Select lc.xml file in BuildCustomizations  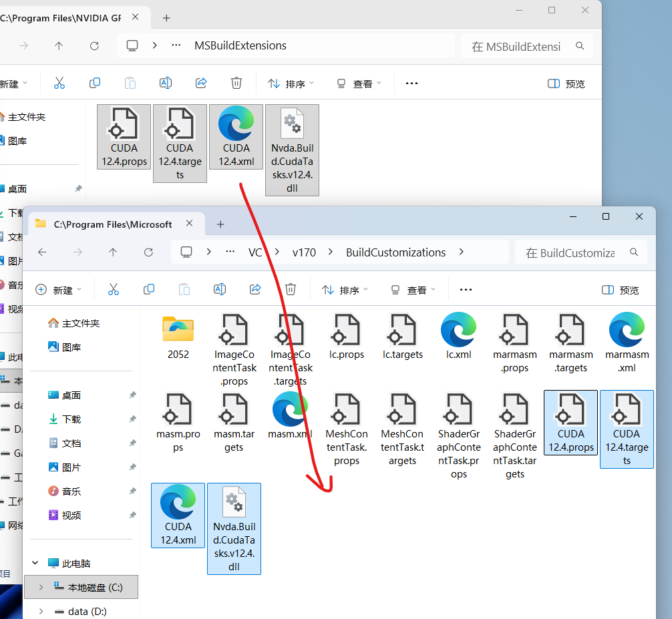[x=458, y=337]
